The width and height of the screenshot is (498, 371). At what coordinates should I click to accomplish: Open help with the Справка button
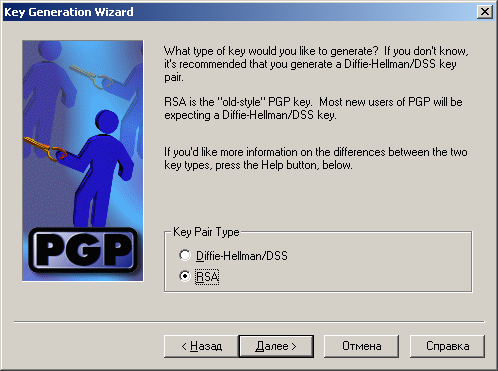447,346
